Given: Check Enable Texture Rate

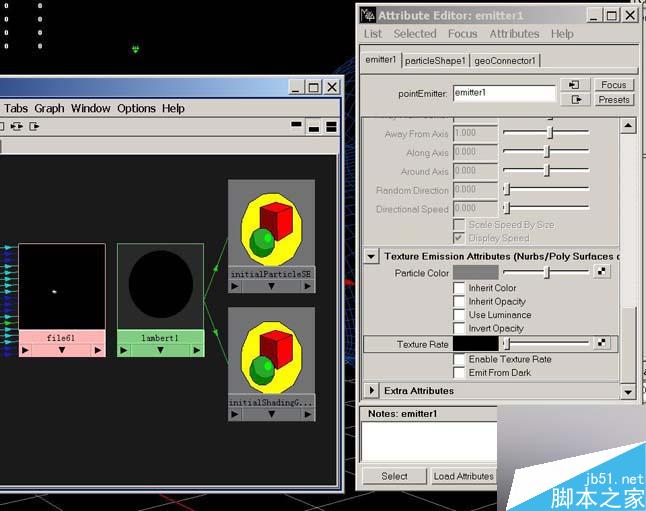Looking at the screenshot, I should point(459,359).
